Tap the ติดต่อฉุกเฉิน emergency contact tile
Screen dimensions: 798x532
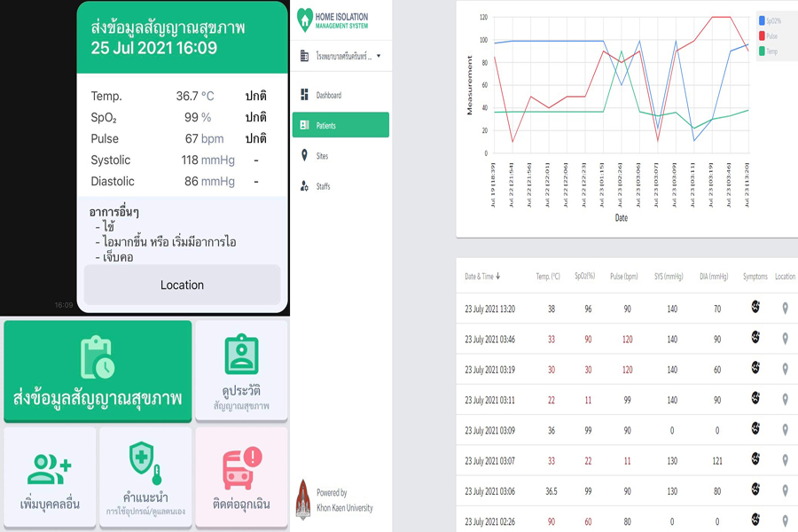pos(241,479)
